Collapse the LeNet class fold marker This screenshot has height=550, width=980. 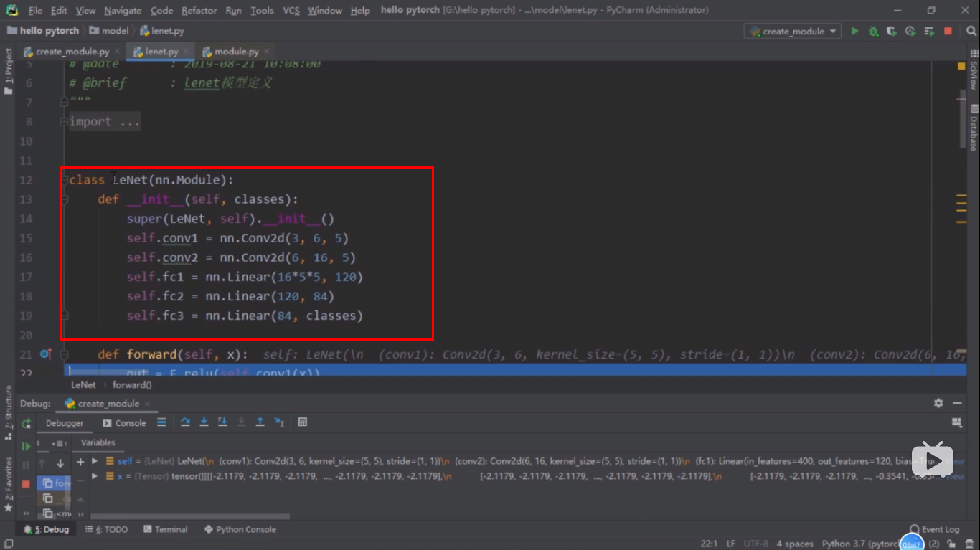[64, 180]
